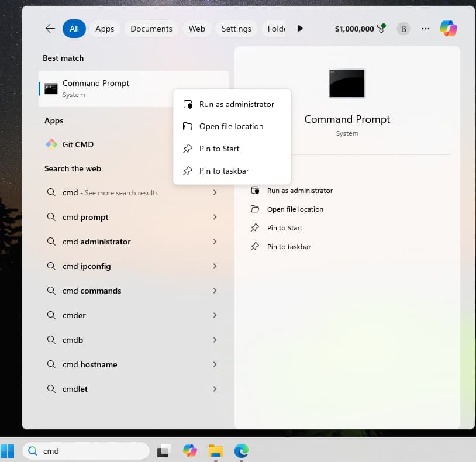Switch to the Settings filter tab
The height and width of the screenshot is (462, 476).
pyautogui.click(x=236, y=29)
